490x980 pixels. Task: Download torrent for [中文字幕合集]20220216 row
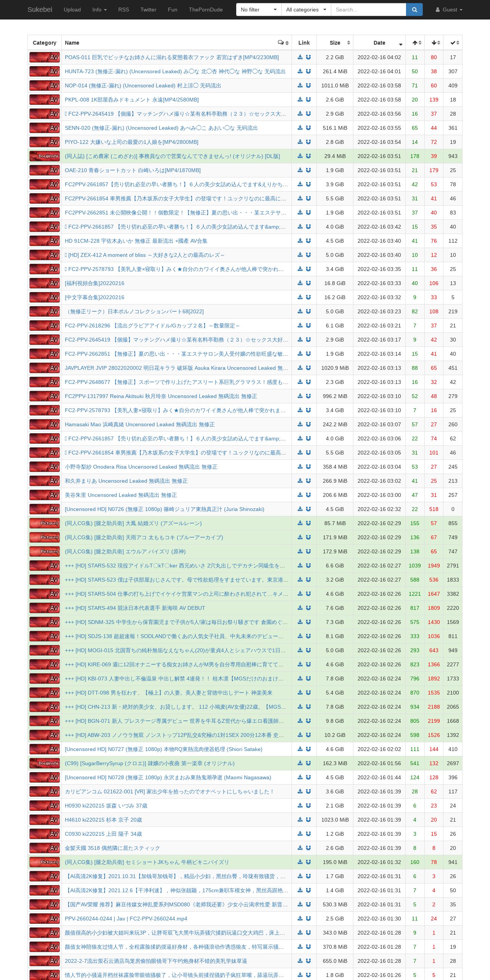coord(300,297)
